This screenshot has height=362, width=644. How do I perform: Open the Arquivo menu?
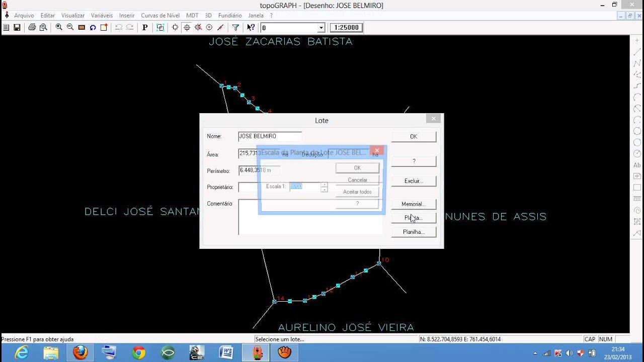point(24,16)
